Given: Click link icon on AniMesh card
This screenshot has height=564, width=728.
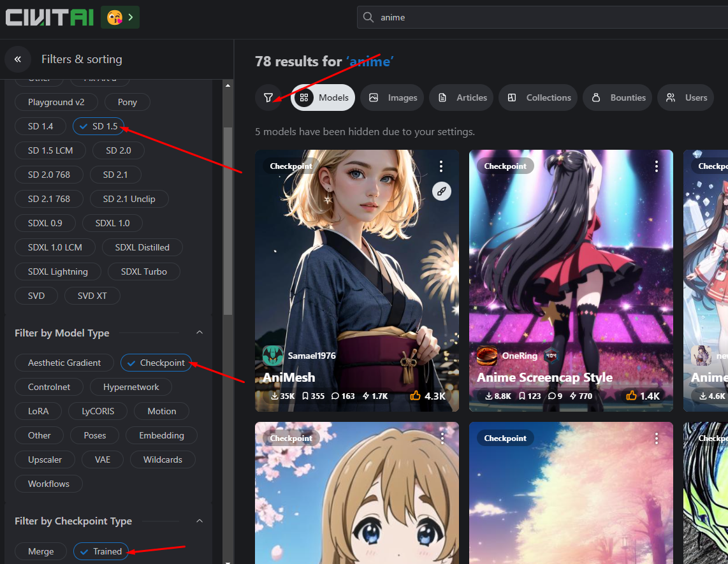Looking at the screenshot, I should click(x=441, y=191).
